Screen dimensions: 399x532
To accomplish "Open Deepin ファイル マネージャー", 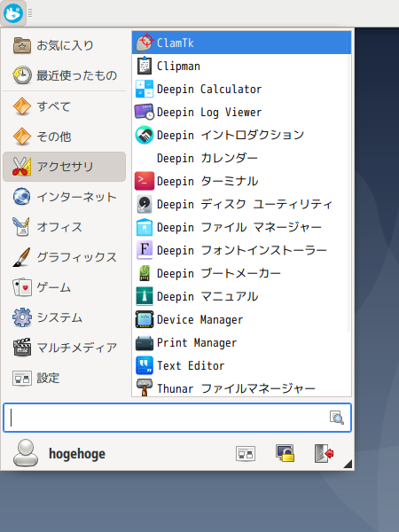I will pyautogui.click(x=241, y=227).
